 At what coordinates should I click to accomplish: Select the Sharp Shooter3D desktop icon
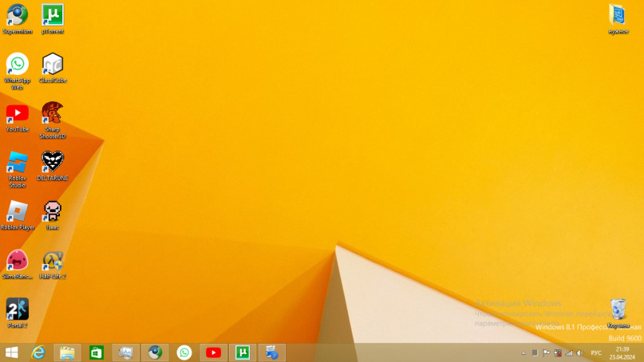53,120
